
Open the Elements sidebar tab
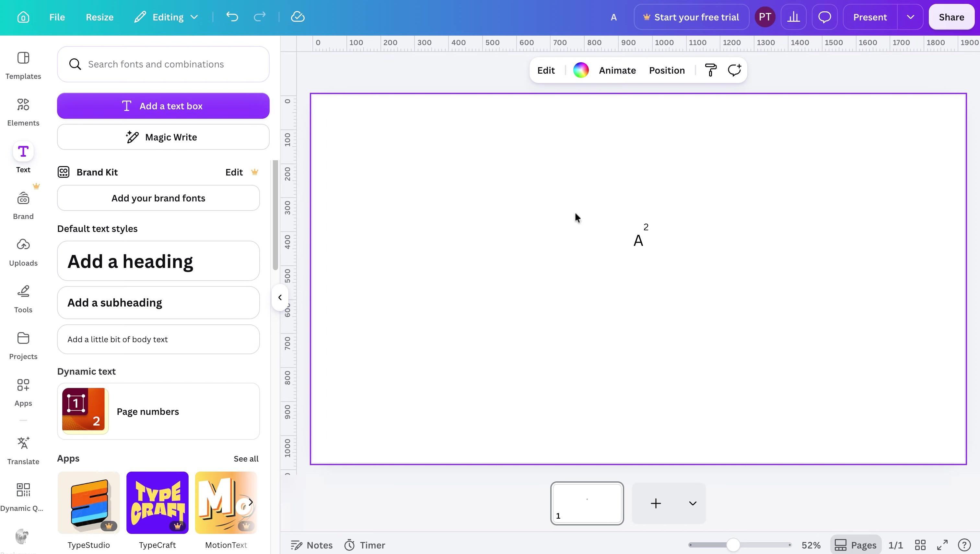tap(23, 112)
